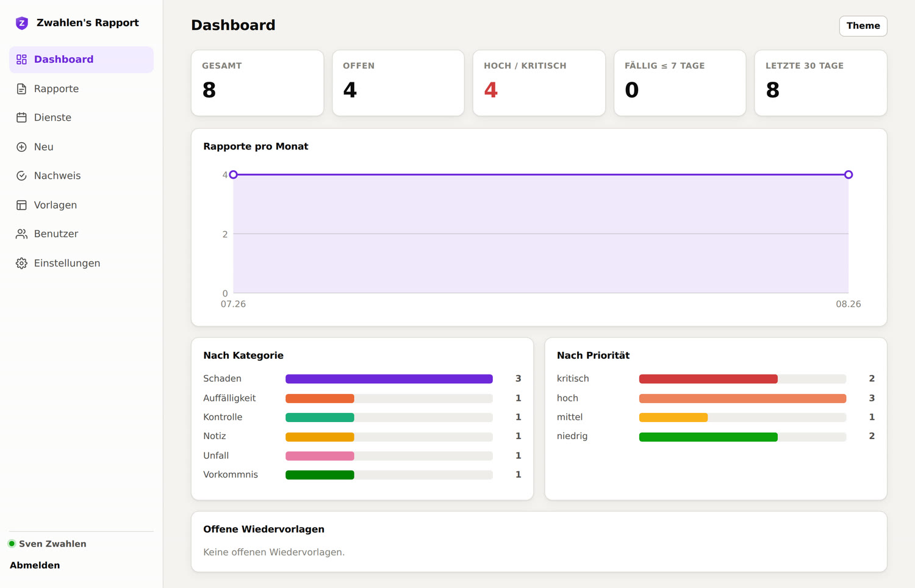Click the niedrig priority label
The width and height of the screenshot is (915, 588).
[x=572, y=436]
